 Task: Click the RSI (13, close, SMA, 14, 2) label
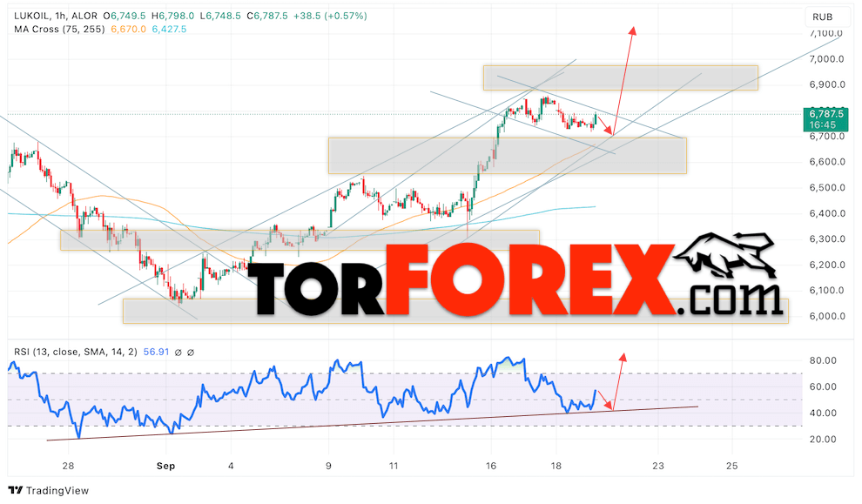click(76, 352)
